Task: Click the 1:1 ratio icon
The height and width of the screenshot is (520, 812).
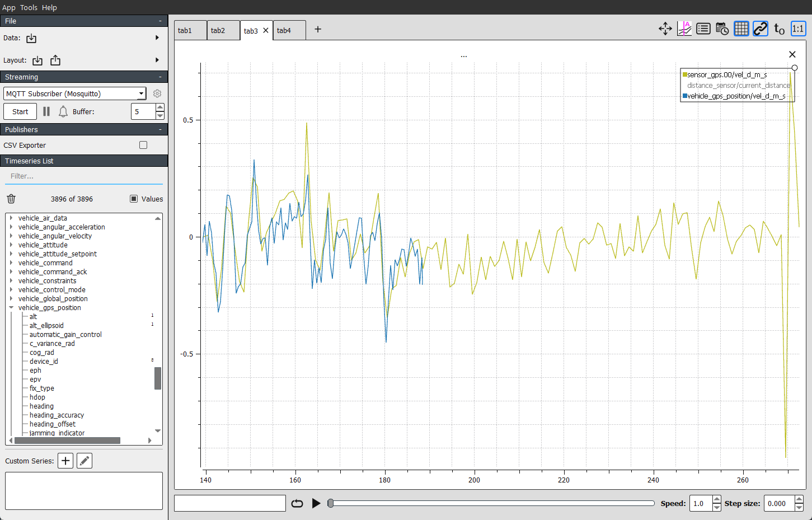Action: coord(798,29)
